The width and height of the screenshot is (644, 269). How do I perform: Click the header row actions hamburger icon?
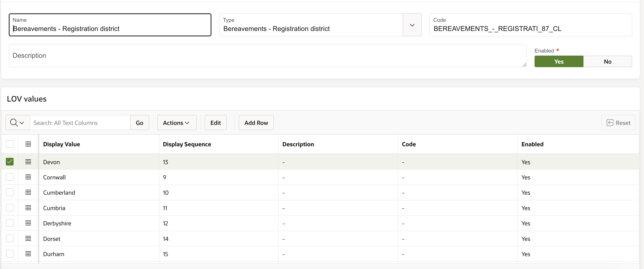(x=28, y=144)
